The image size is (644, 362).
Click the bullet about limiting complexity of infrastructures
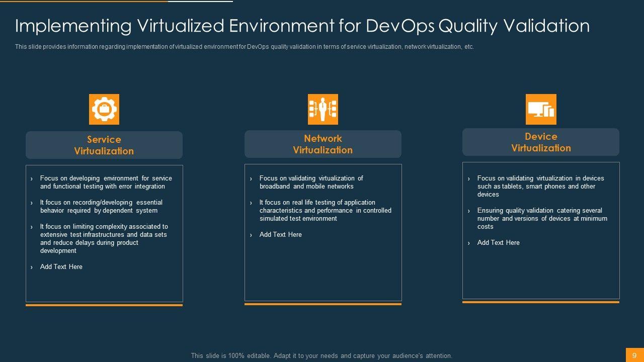coord(104,239)
